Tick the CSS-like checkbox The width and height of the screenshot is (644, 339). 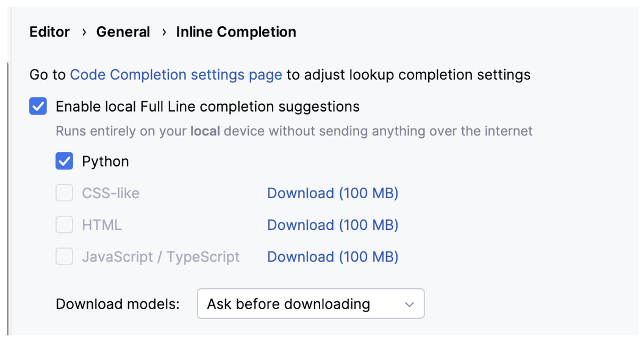pyautogui.click(x=64, y=193)
